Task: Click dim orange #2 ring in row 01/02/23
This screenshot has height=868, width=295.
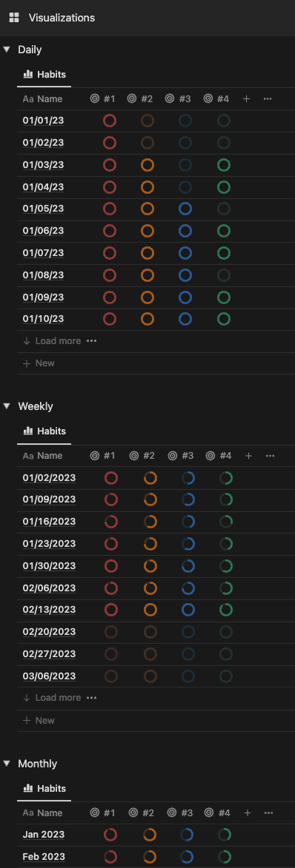Action: 147,143
